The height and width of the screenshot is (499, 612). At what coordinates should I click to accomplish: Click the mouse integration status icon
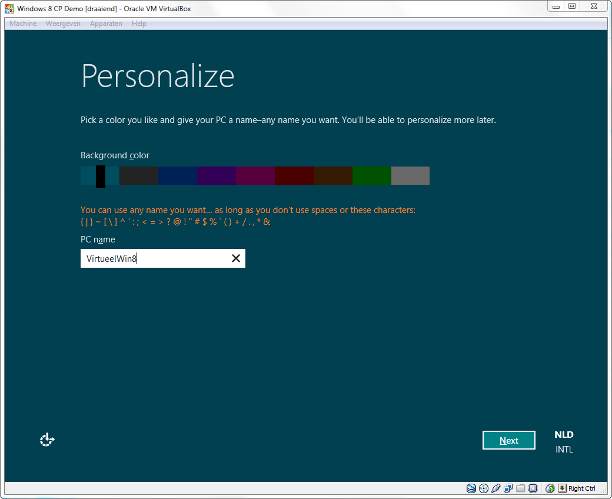point(550,488)
